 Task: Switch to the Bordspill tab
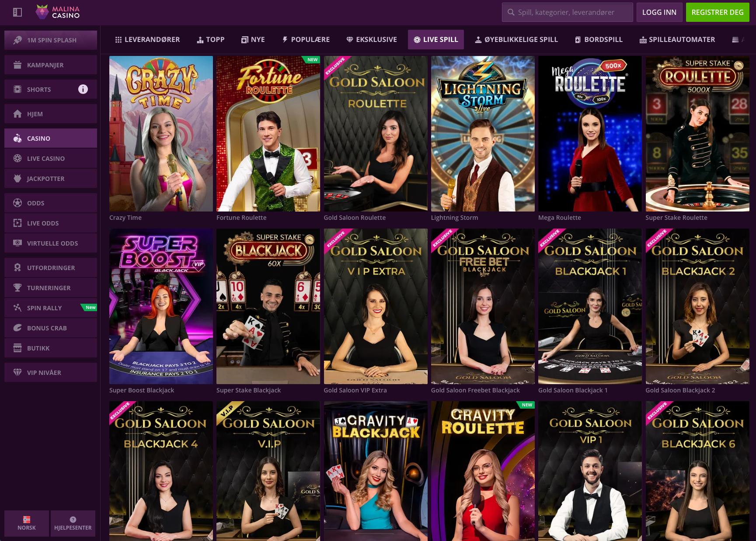point(599,40)
